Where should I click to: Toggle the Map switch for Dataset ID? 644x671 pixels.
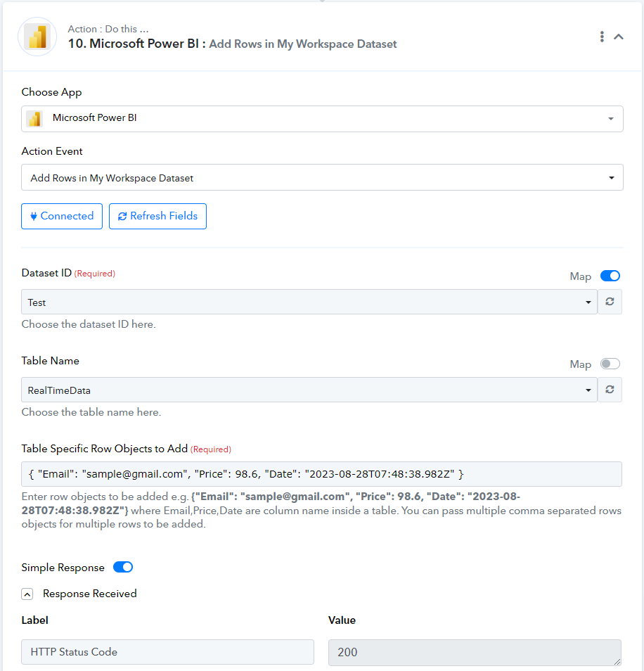[610, 276]
